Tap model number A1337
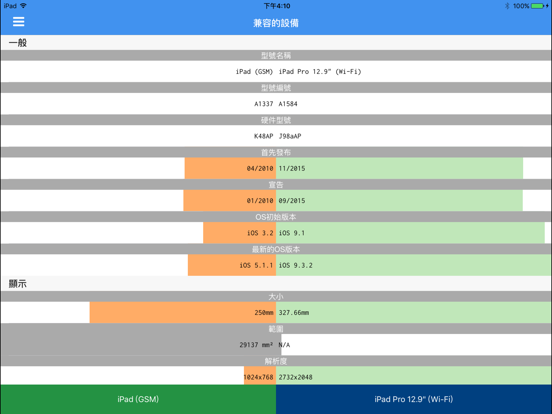The width and height of the screenshot is (552, 414). tap(264, 104)
